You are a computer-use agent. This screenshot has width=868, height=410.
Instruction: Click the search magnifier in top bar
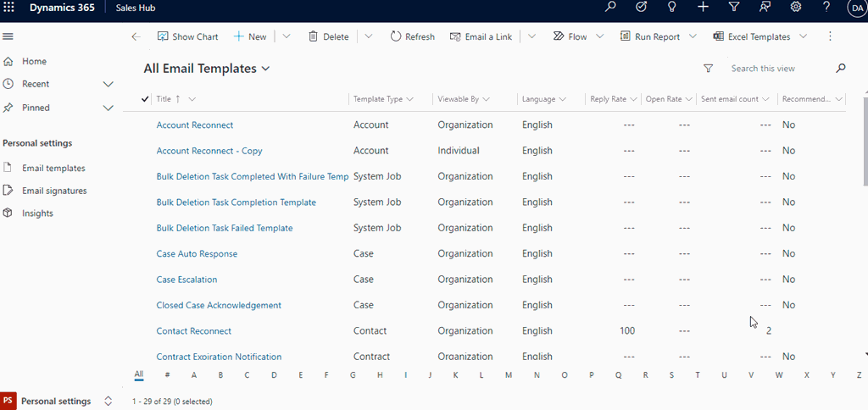click(x=610, y=8)
